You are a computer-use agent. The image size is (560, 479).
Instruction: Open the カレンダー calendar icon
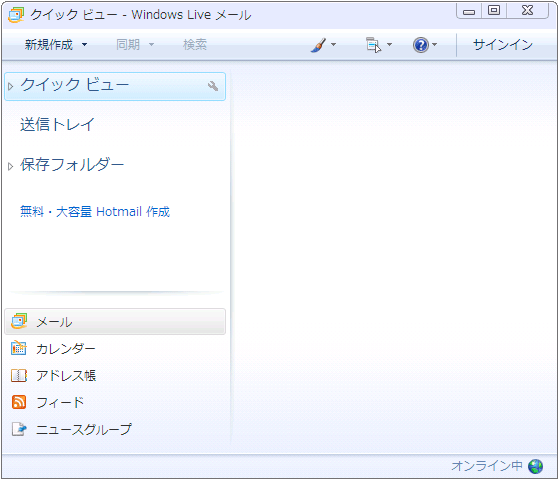19,348
